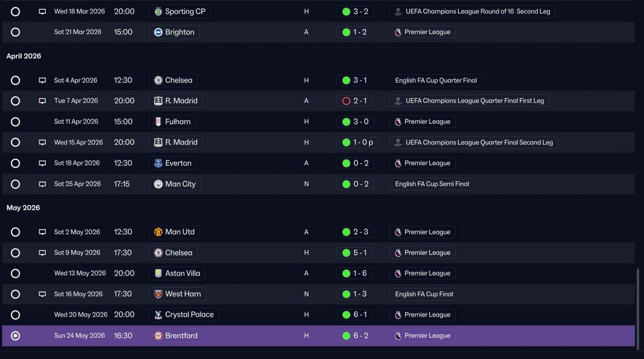
Task: Open the 6 - 2 result against Brentford
Action: (x=355, y=336)
